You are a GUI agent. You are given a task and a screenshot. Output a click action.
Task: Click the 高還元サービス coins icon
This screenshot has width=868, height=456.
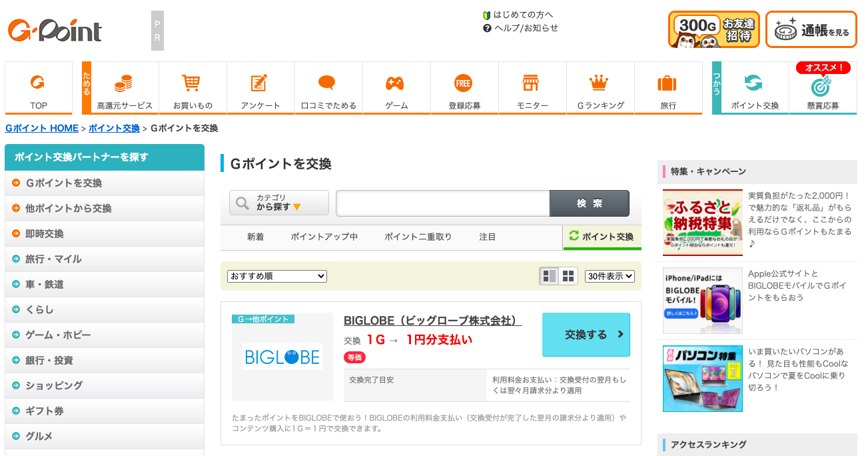pos(124,83)
